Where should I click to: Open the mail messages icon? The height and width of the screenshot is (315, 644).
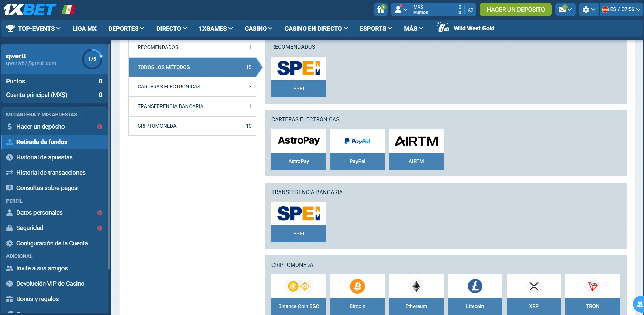pos(565,10)
